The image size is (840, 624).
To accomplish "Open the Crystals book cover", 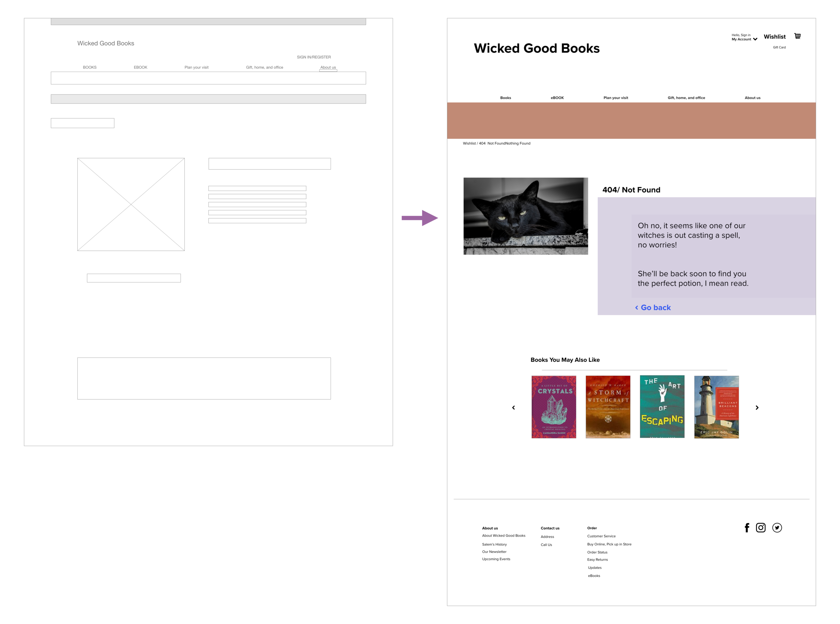I will coord(553,407).
